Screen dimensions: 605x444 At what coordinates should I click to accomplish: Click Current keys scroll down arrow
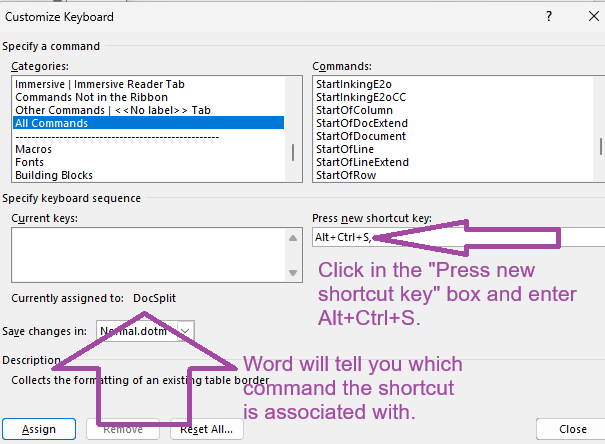coord(293,273)
